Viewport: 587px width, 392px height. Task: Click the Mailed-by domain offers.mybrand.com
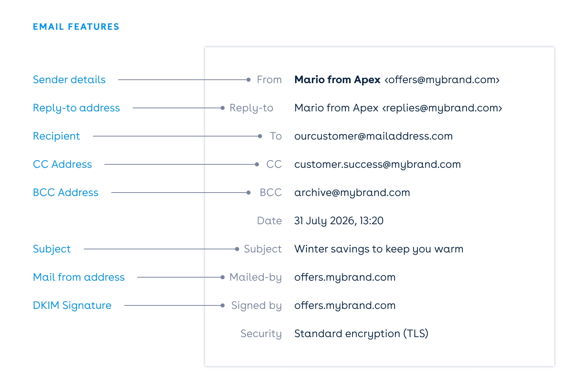click(x=345, y=277)
